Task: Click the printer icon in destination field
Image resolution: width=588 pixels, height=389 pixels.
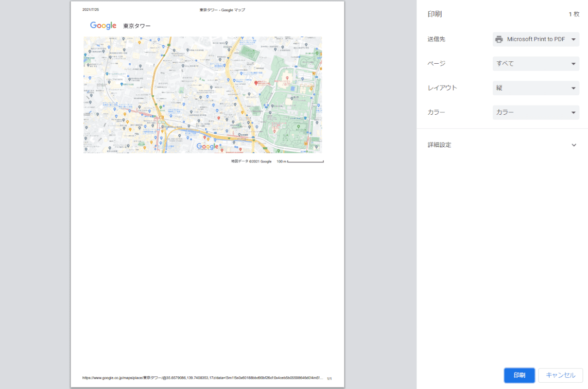Action: [x=499, y=39]
